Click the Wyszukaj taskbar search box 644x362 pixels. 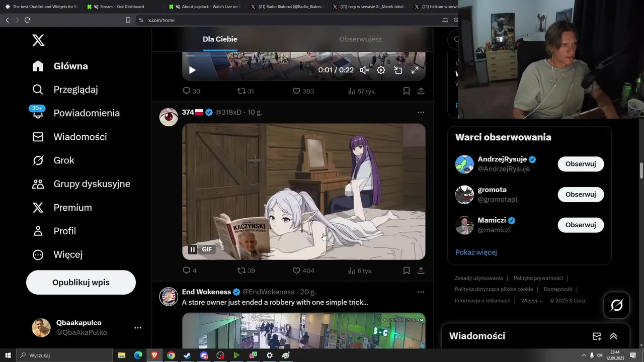coord(64,355)
